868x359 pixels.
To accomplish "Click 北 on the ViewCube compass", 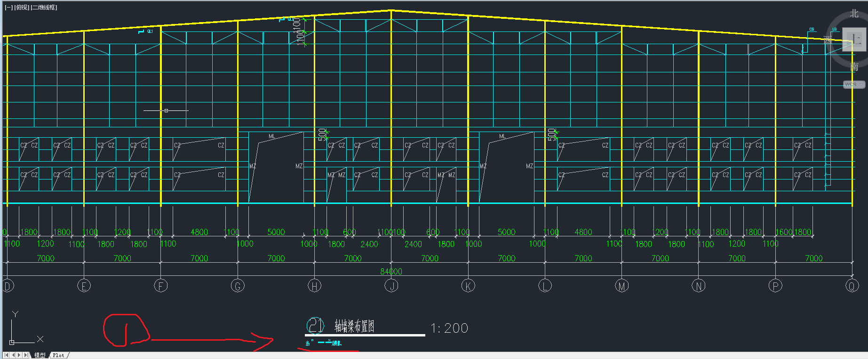I will (854, 14).
